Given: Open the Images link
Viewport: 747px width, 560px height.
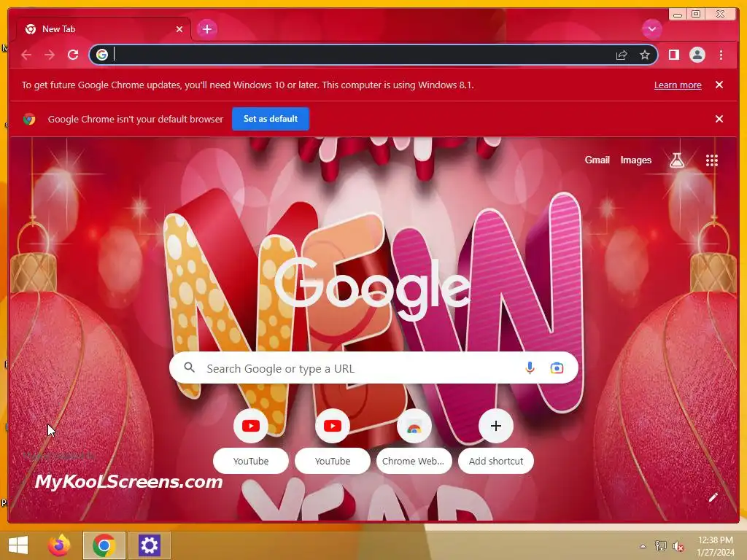Looking at the screenshot, I should pos(635,160).
